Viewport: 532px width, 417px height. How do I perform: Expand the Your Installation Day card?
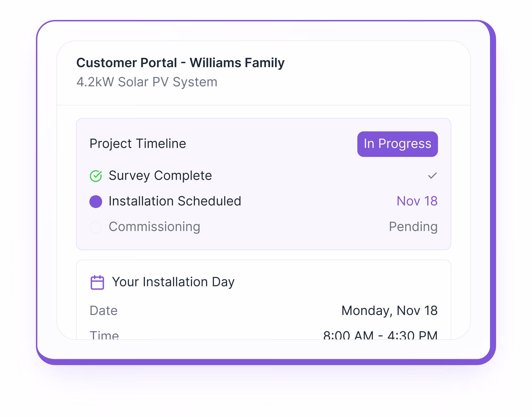(x=173, y=281)
